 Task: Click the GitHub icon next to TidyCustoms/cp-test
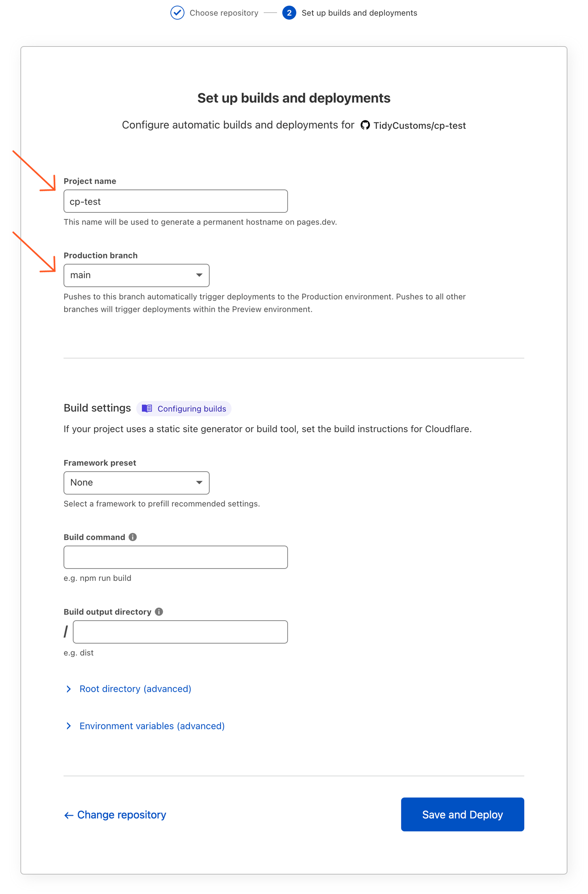365,125
